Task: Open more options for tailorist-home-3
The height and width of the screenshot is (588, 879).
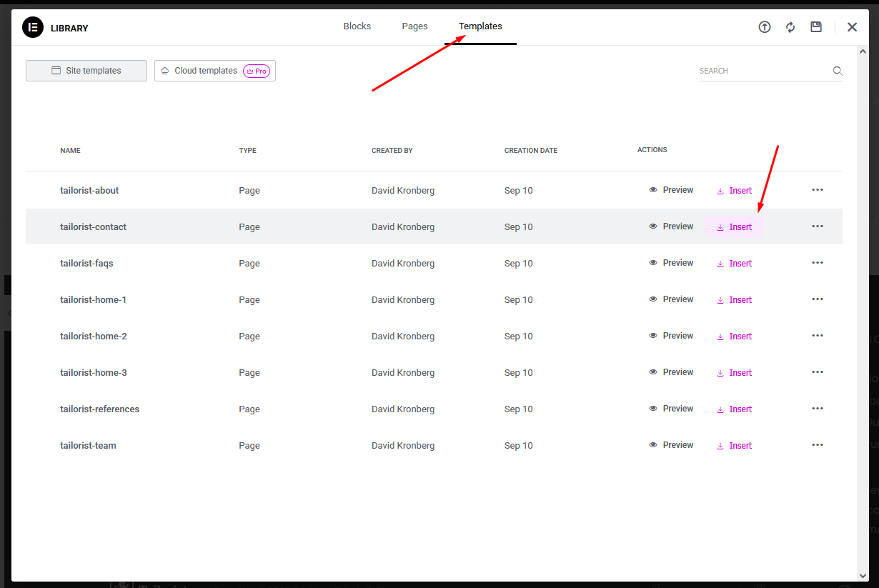Action: click(x=818, y=372)
